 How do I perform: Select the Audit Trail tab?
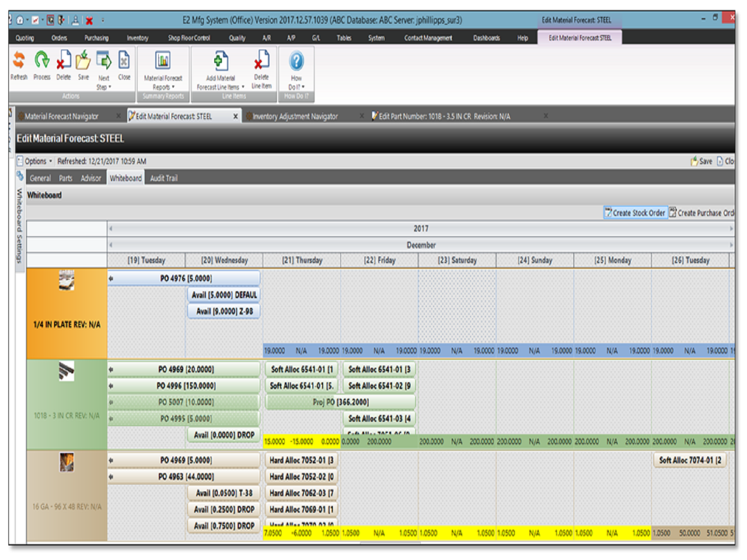(x=164, y=178)
